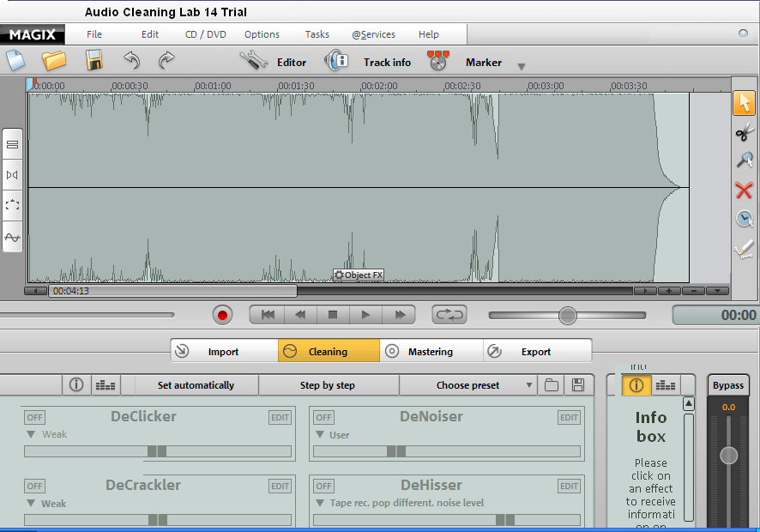Save the project using the disk icon

pos(93,60)
